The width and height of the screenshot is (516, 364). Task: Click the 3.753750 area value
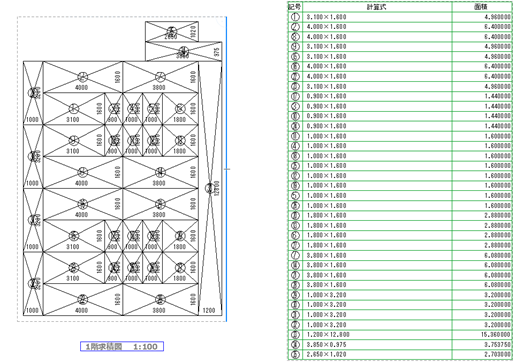pyautogui.click(x=497, y=345)
